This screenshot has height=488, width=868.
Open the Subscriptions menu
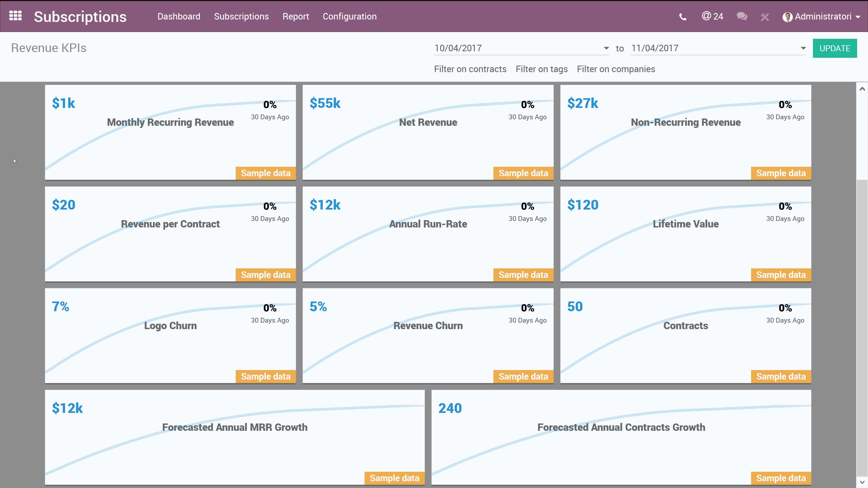pos(241,16)
